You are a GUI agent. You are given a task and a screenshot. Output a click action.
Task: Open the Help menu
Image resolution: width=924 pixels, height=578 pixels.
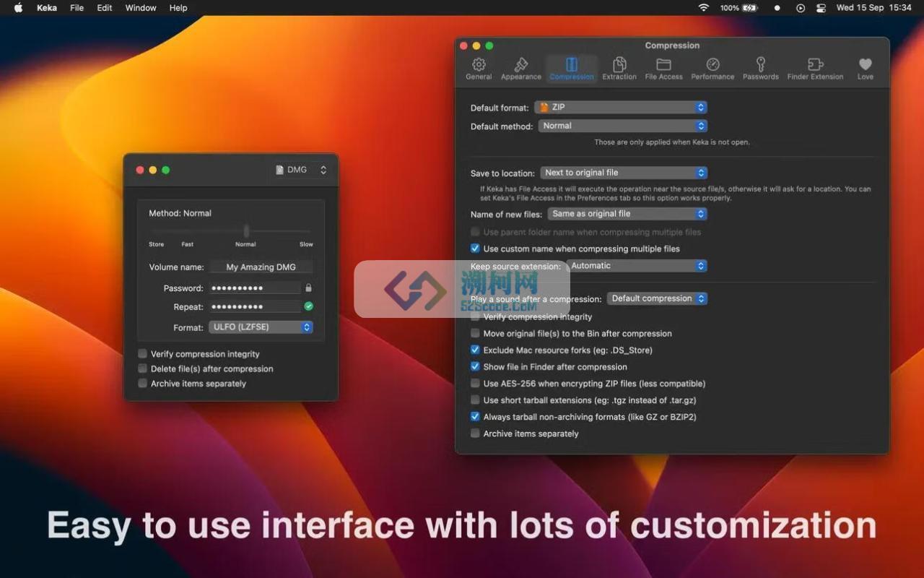[x=178, y=8]
